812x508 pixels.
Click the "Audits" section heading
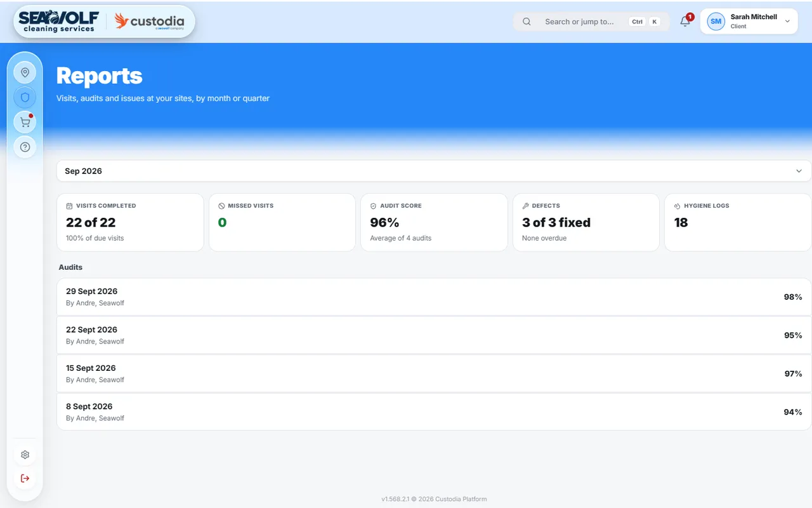tap(70, 267)
